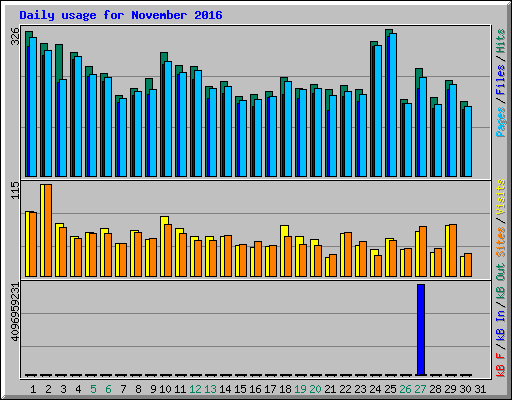Click the cyan pages bar for day 1

(33, 107)
